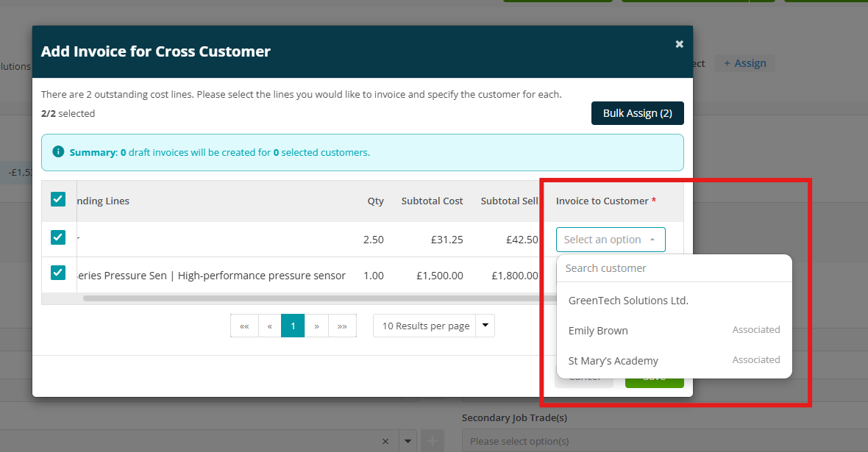Open the Secondary Job Trade(s) select field
868x452 pixels.
664,441
